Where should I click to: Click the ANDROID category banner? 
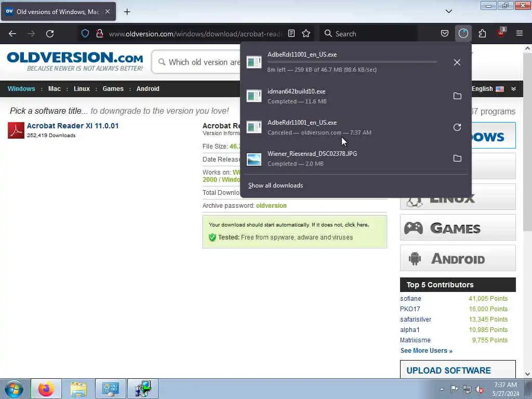point(458,258)
